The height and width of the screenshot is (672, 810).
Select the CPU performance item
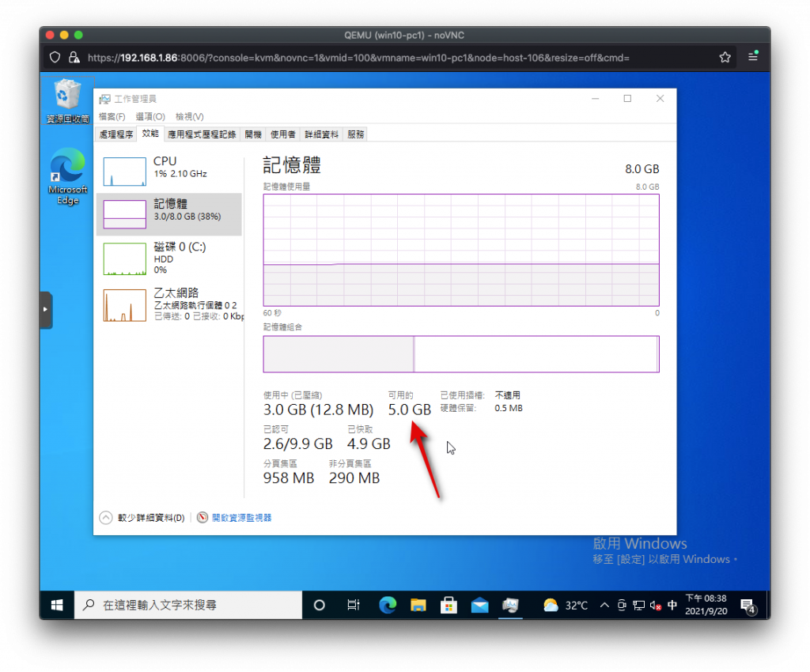(x=169, y=171)
